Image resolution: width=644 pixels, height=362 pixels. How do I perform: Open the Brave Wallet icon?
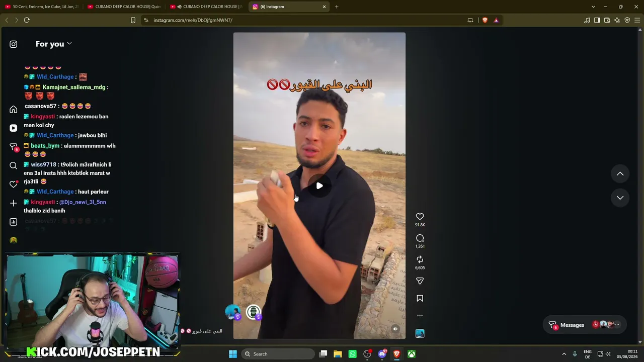(607, 20)
